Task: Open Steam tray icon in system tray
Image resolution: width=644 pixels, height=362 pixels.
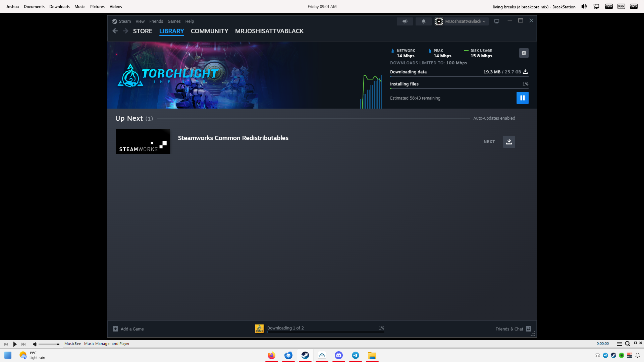Action: [x=613, y=355]
